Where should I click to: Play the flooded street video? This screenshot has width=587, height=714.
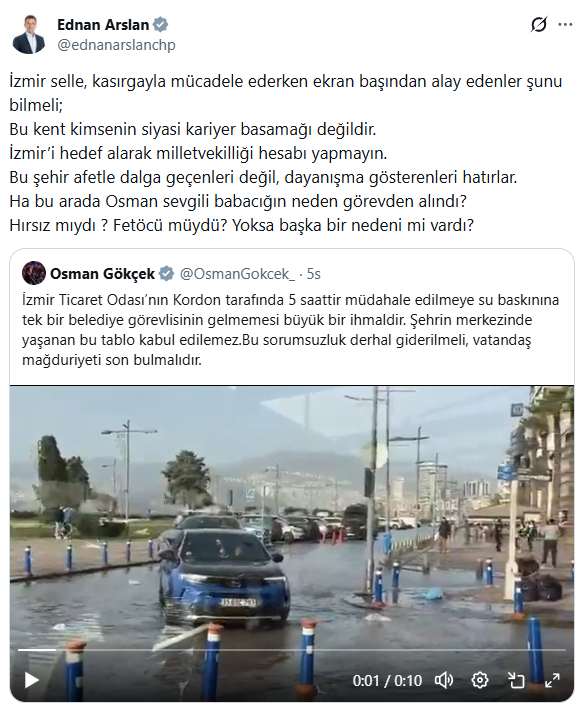[31, 680]
